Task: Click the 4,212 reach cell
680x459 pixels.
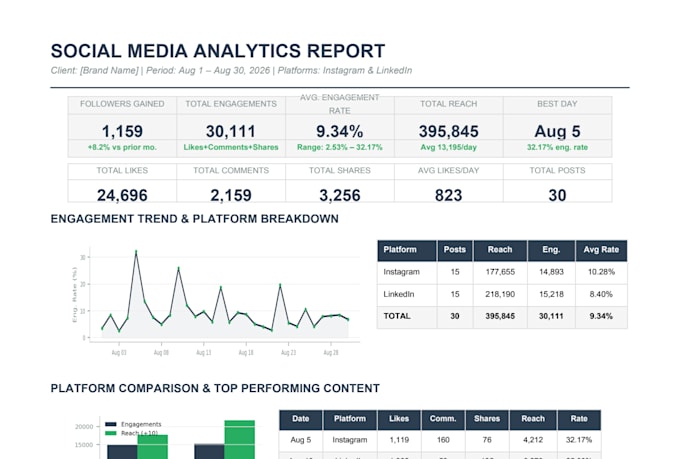Action: [x=533, y=440]
